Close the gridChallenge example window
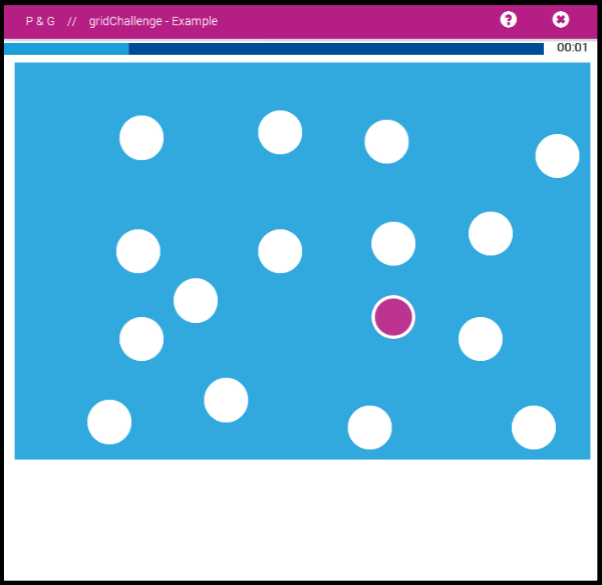602x585 pixels. (561, 20)
